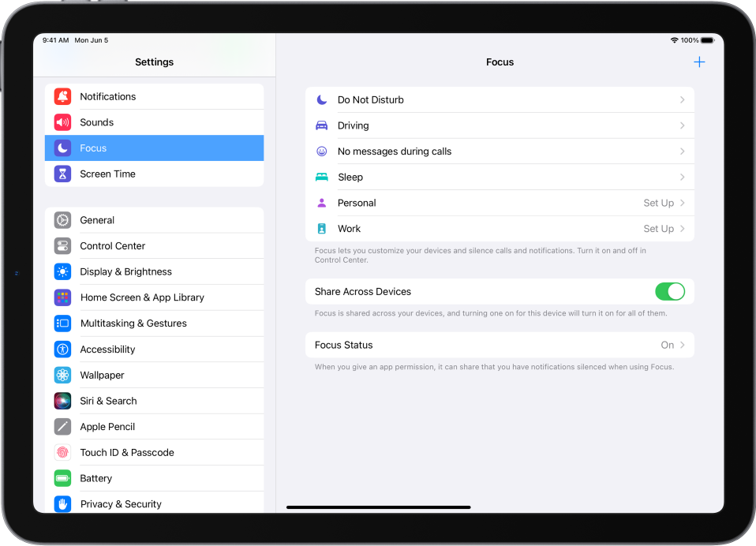Image resolution: width=756 pixels, height=546 pixels.
Task: Expand the Personal focus Set Up chevron
Action: (683, 203)
